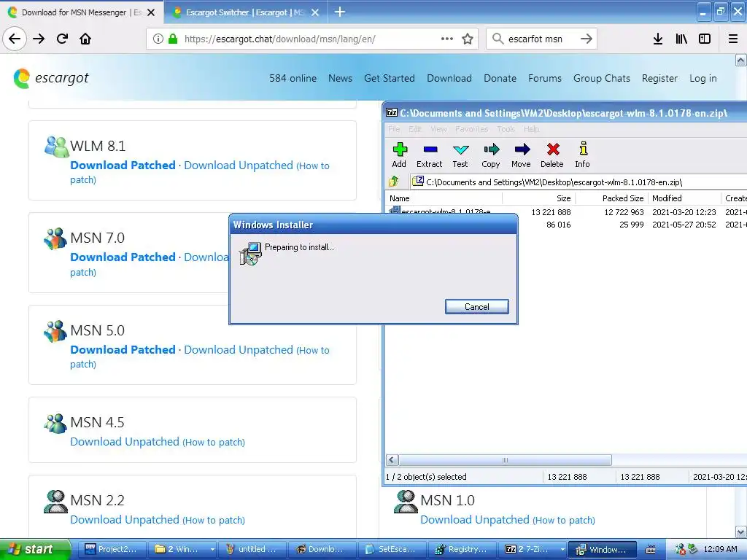
Task: Click MSN 2.2 Download Unpatched link
Action: (x=125, y=519)
